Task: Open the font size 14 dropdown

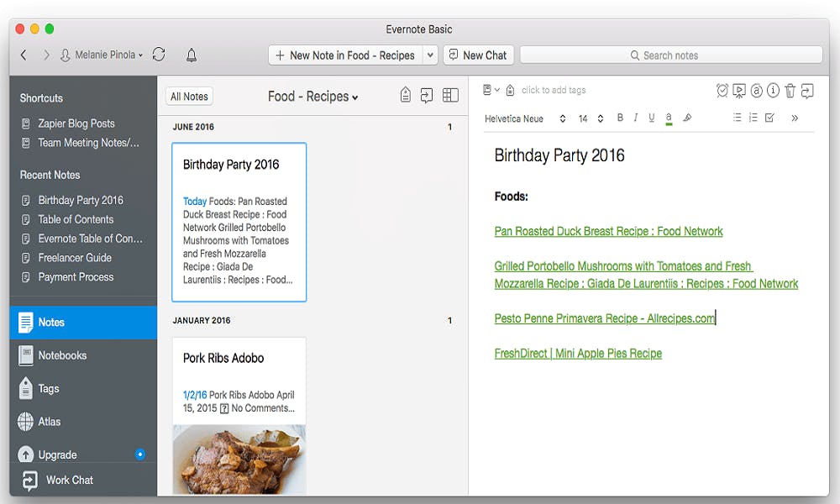Action: tap(591, 119)
